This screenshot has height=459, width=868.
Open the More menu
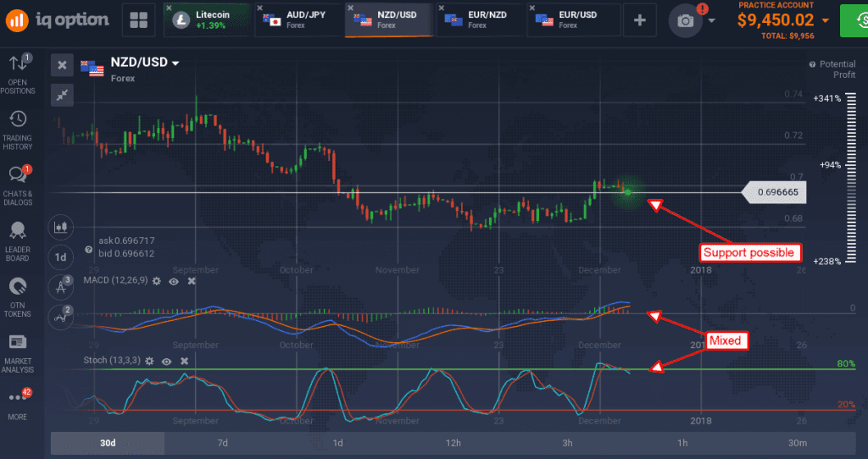(x=18, y=404)
